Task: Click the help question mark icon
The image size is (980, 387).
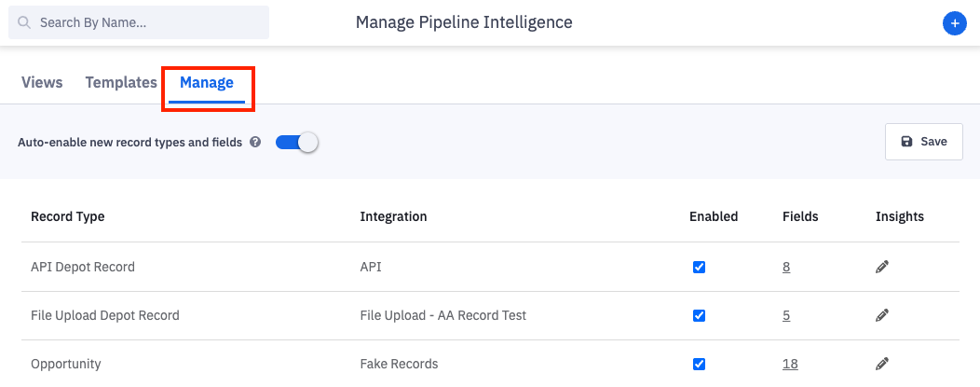Action: click(x=255, y=142)
